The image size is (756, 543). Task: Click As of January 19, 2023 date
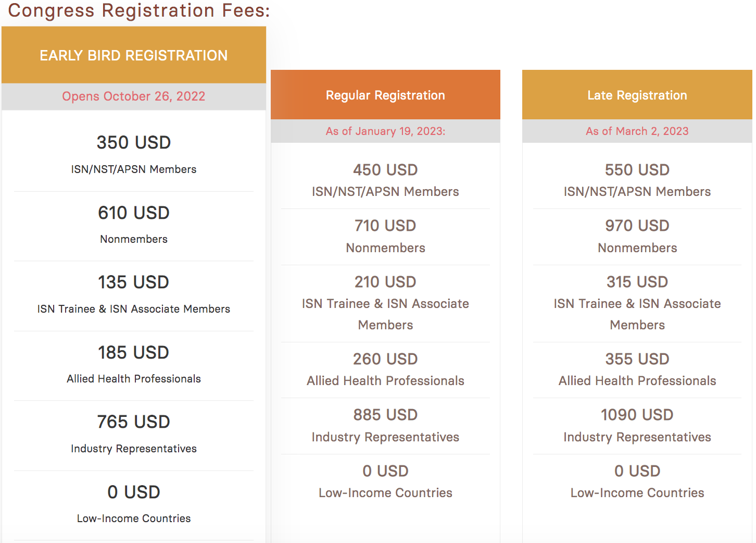(x=385, y=131)
